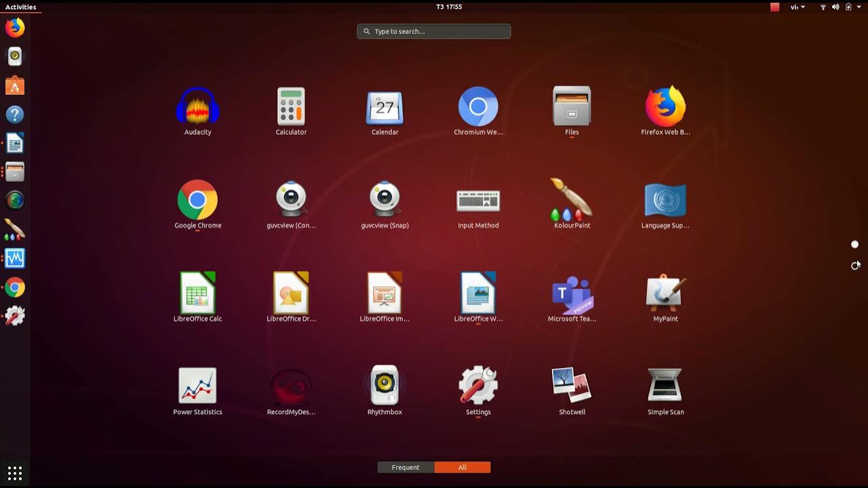868x488 pixels.
Task: Open Files from the app grid
Action: pyautogui.click(x=572, y=111)
